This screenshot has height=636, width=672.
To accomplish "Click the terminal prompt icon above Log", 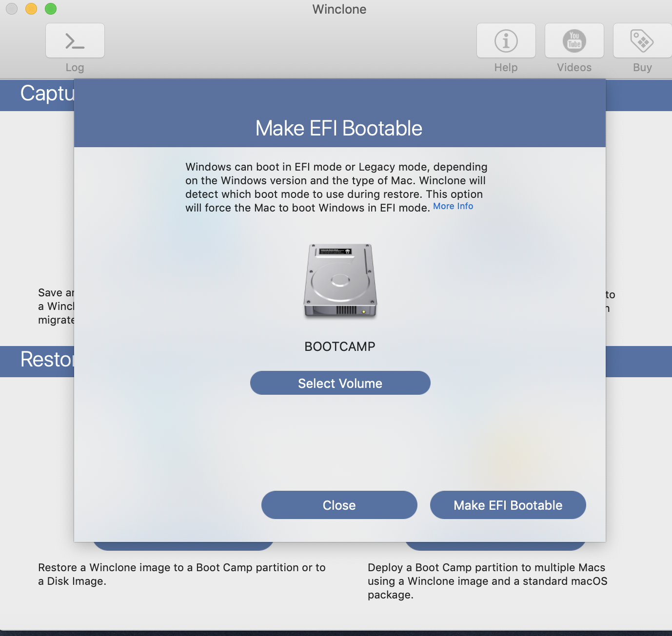I will [75, 40].
